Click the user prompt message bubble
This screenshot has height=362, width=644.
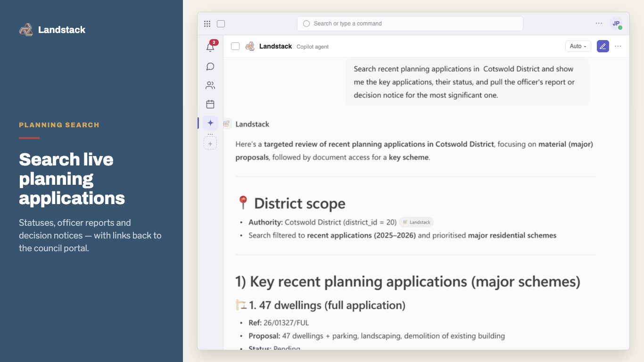[x=467, y=82]
